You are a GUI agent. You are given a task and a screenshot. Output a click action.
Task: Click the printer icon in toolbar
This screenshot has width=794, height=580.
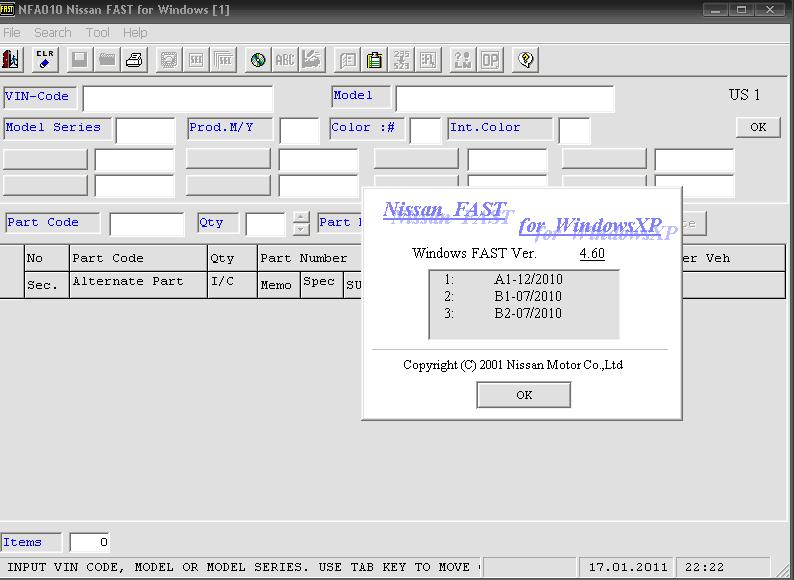click(134, 60)
